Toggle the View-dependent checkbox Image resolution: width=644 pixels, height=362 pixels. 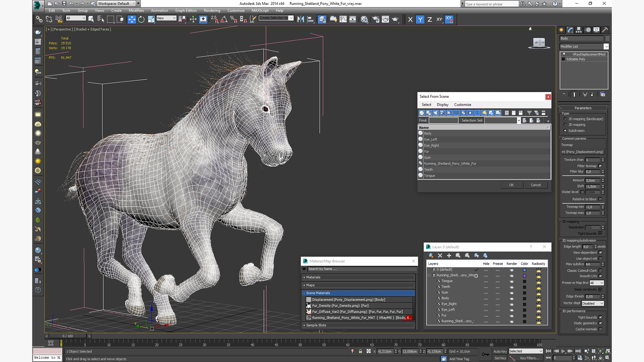click(600, 252)
